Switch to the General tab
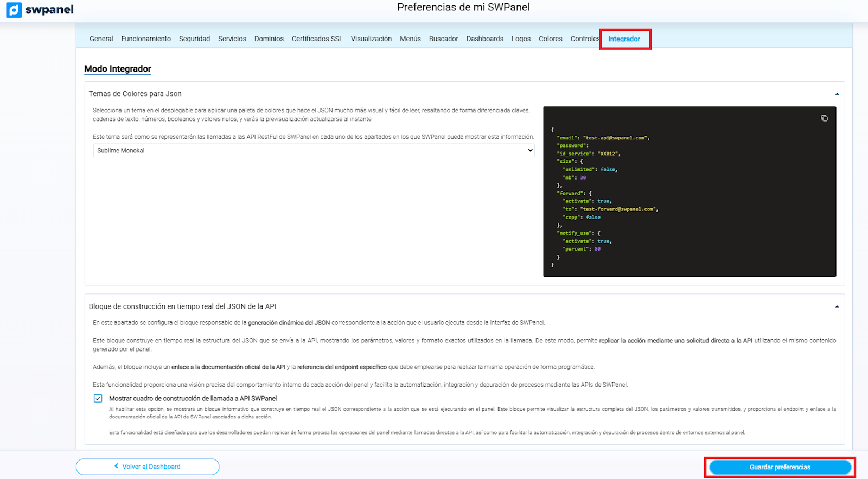This screenshot has width=868, height=479. tap(101, 39)
